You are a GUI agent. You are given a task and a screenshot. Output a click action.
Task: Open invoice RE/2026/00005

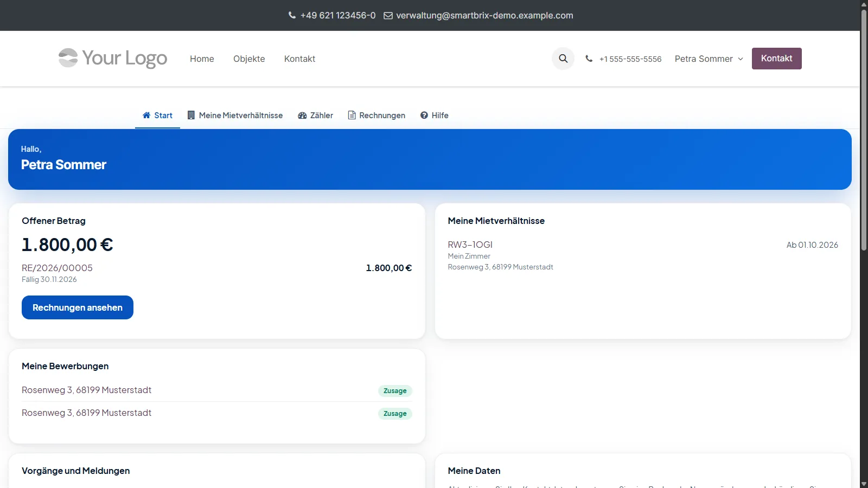tap(57, 268)
